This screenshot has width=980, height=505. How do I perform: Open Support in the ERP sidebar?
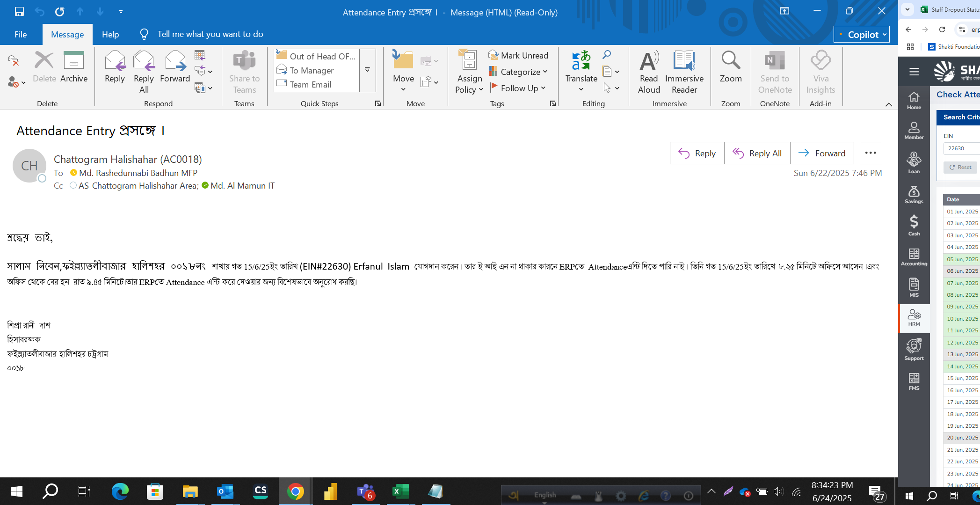point(914,350)
